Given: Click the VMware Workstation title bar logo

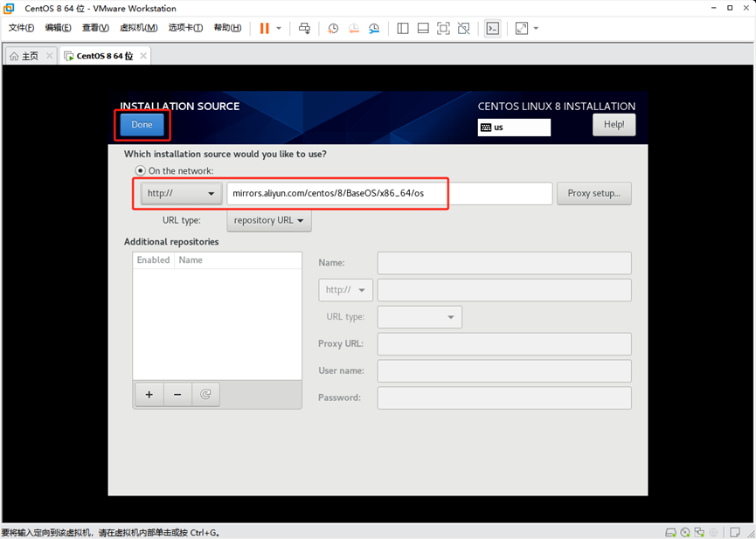Looking at the screenshot, I should click(x=9, y=8).
